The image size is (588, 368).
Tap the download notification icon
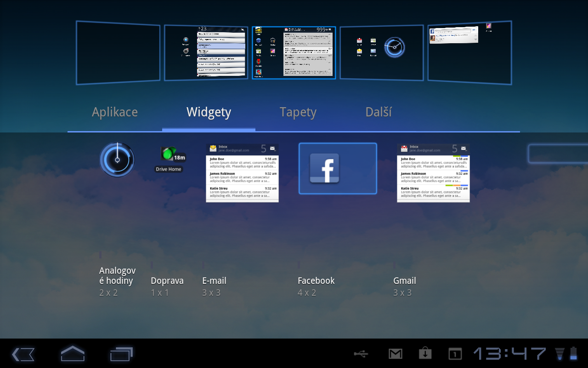pos(425,354)
